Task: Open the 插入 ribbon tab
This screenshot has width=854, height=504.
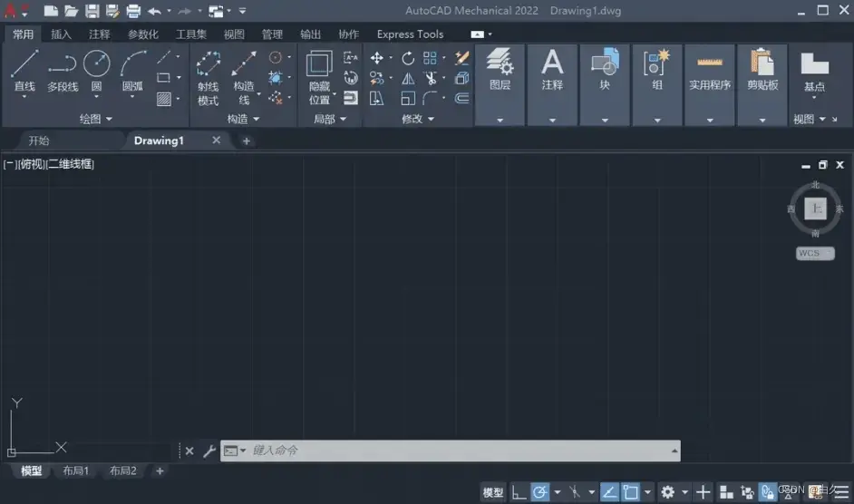Action: tap(61, 34)
